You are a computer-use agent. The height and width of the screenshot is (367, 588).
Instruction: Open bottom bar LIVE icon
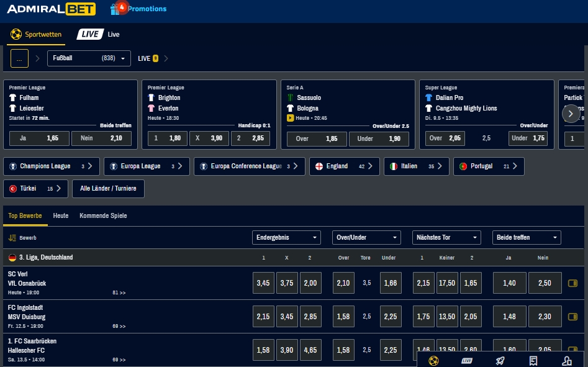(x=467, y=361)
